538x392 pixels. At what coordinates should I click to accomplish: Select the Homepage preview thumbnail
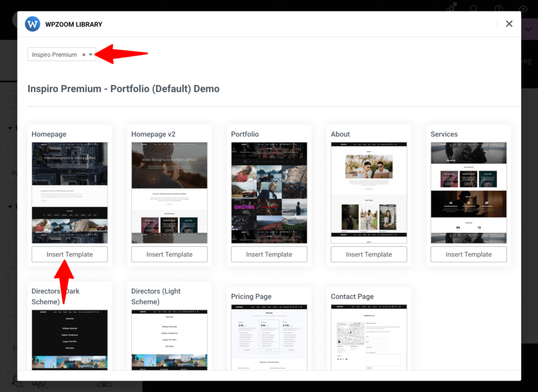pyautogui.click(x=69, y=192)
